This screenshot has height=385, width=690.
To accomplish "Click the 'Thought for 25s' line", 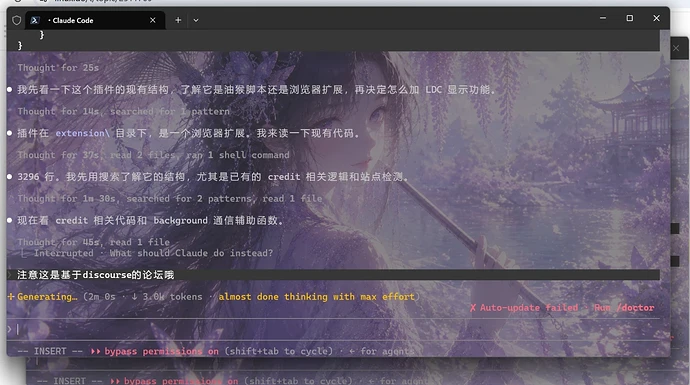I will click(x=58, y=68).
